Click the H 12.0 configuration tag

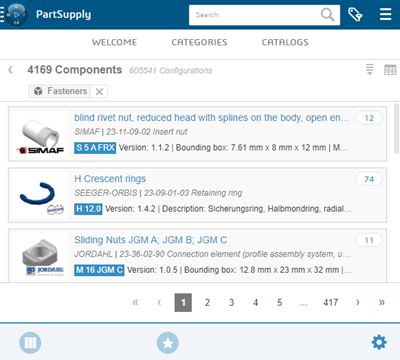tap(88, 209)
